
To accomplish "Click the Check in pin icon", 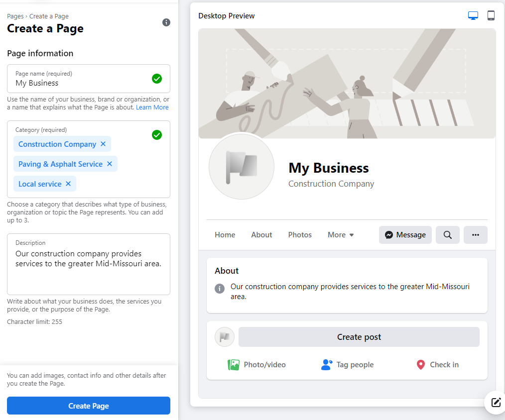I will [420, 364].
